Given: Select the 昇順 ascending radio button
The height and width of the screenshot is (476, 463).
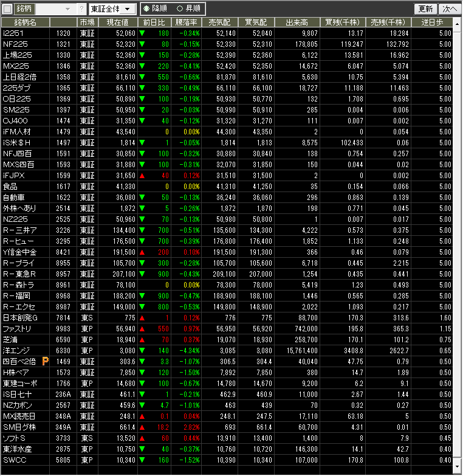Looking at the screenshot, I should 180,9.
